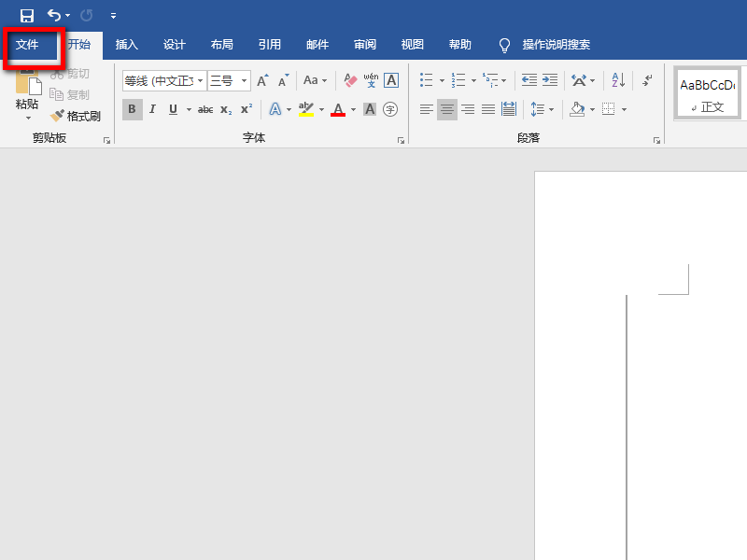Click the Grow Font Size icon
The height and width of the screenshot is (560, 747).
pyautogui.click(x=262, y=80)
